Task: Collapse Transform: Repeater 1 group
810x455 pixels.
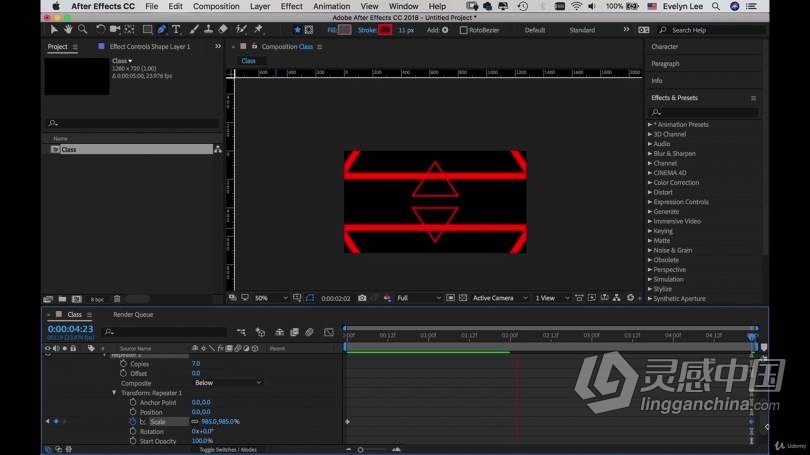Action: click(x=114, y=393)
